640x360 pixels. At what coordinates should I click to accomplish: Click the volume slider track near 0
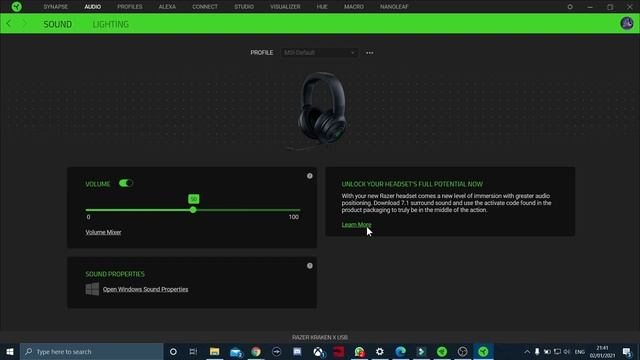pyautogui.click(x=87, y=210)
